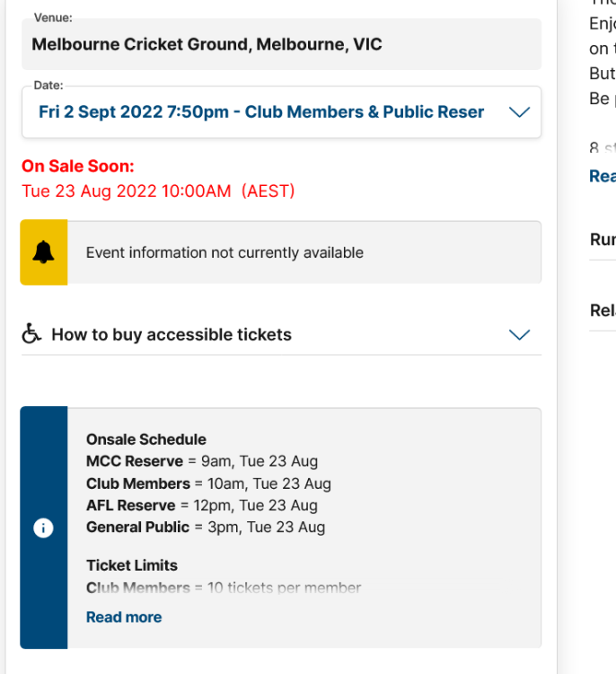
Task: Open the Date dropdown chevron
Action: point(519,112)
